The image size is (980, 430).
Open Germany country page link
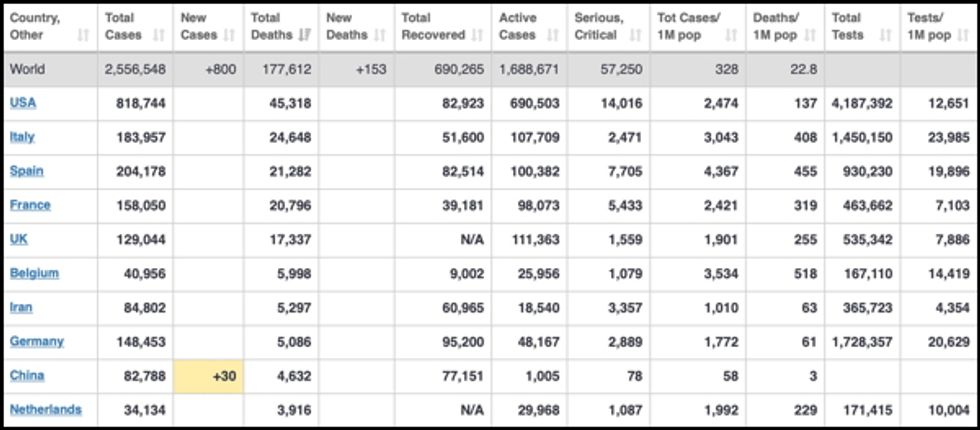point(37,342)
